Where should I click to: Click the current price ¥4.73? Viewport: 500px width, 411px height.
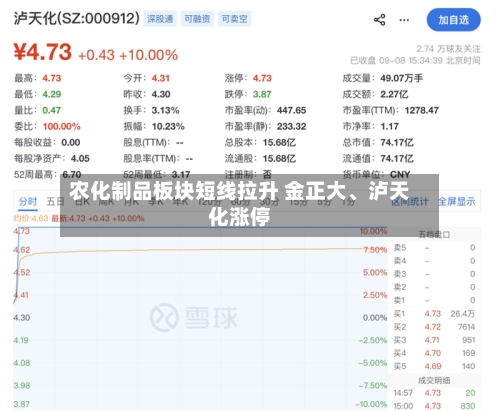[x=43, y=52]
